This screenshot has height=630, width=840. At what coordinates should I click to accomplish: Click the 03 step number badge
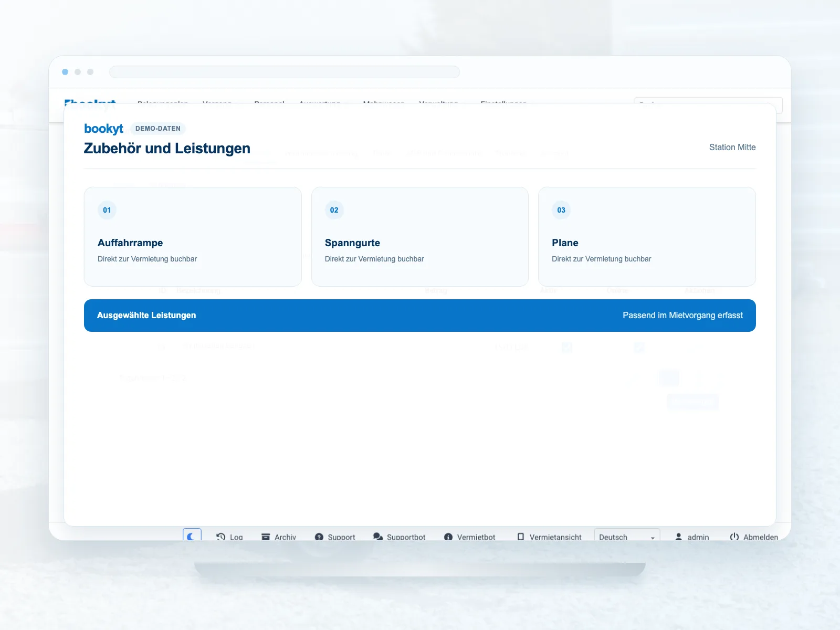click(561, 210)
